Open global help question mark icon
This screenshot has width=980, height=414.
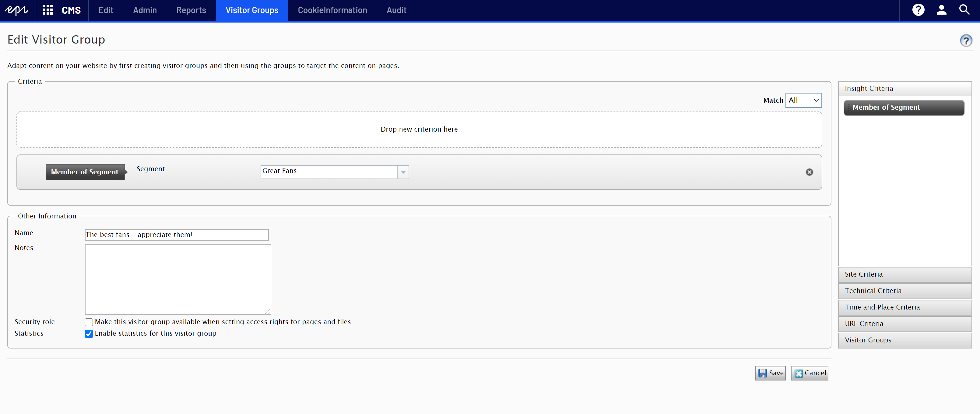pos(918,10)
